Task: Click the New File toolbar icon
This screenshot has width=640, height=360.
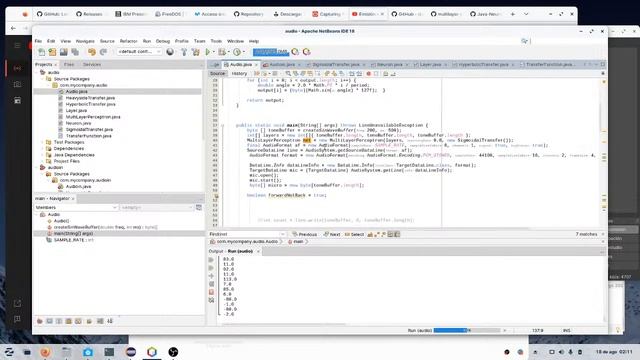Action: click(41, 52)
